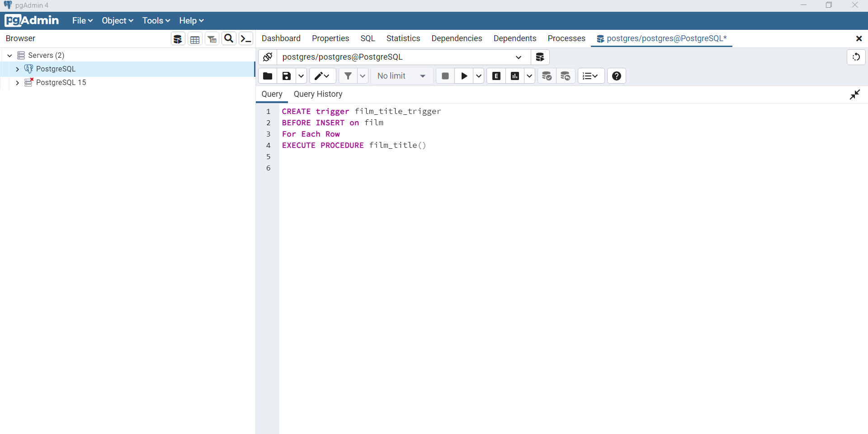The width and height of the screenshot is (868, 434).
Task: Open the Macros list icon
Action: coord(591,76)
